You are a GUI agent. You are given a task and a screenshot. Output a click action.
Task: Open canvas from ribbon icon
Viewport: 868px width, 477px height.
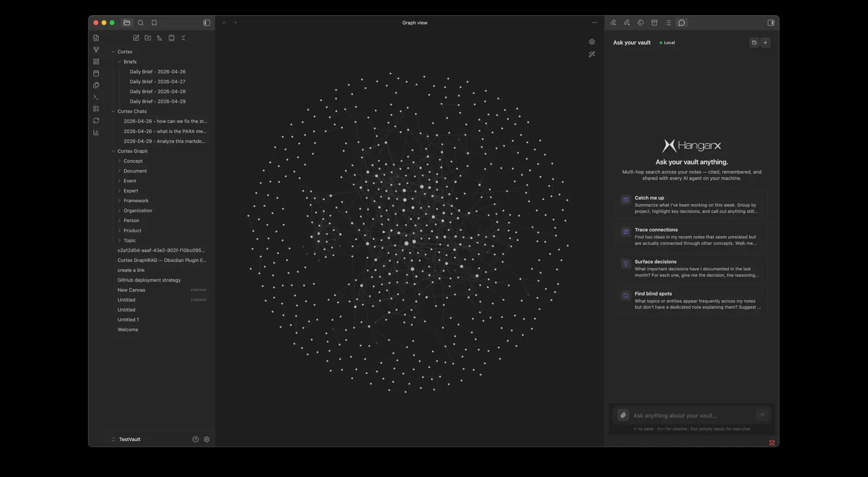click(x=96, y=61)
